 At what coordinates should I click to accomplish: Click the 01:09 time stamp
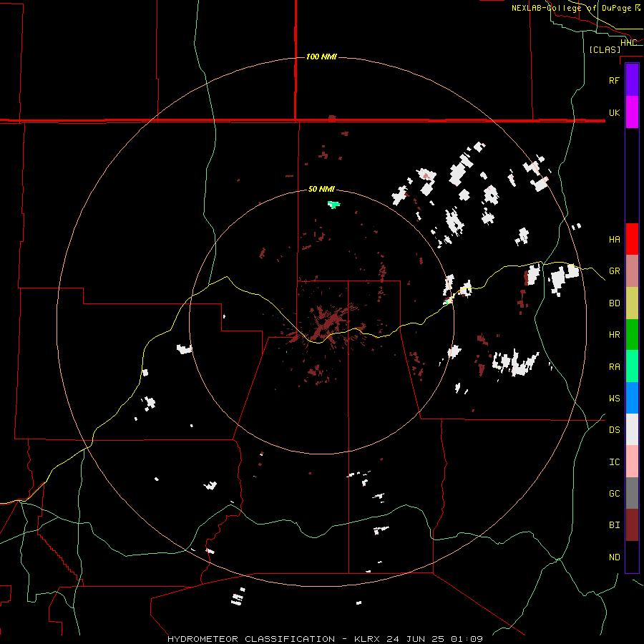(x=466, y=639)
